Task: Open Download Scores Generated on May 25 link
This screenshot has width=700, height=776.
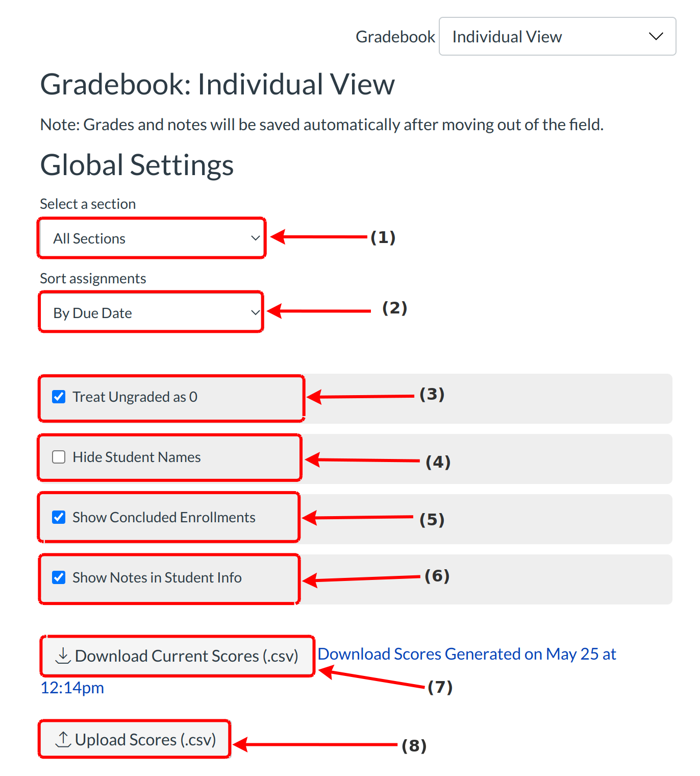Action: 466,654
